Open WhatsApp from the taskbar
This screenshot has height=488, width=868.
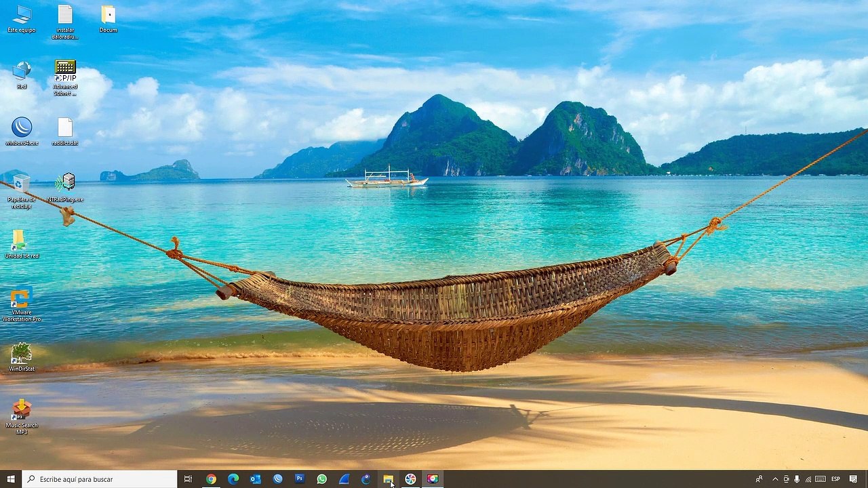point(321,479)
